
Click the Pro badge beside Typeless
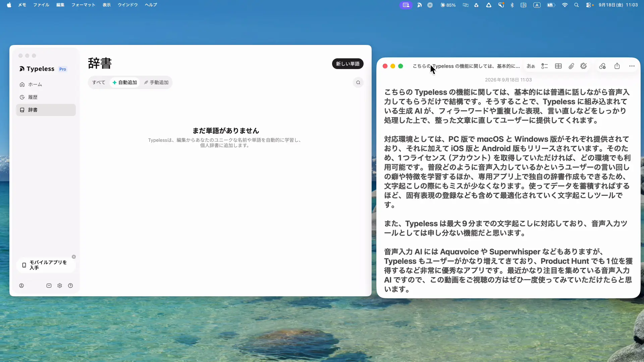pos(63,69)
